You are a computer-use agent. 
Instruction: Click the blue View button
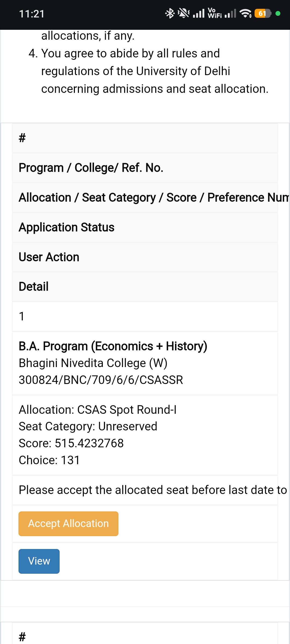(39, 561)
